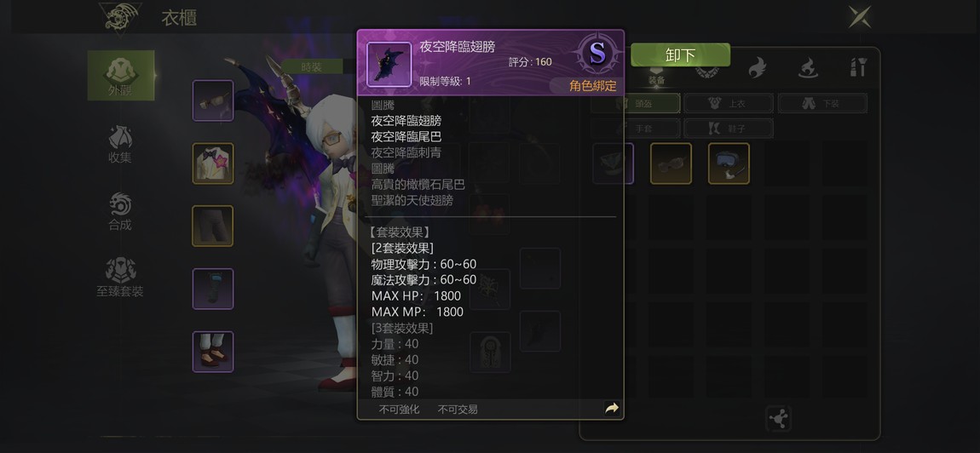Select the equipped pants slot
Viewport: 980px width, 453px height.
(213, 226)
